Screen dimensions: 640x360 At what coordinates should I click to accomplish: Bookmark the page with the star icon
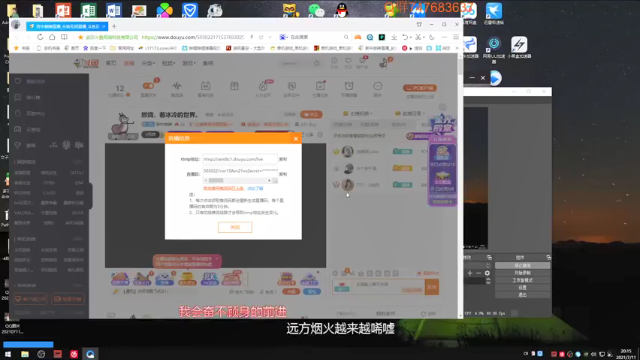pos(80,37)
